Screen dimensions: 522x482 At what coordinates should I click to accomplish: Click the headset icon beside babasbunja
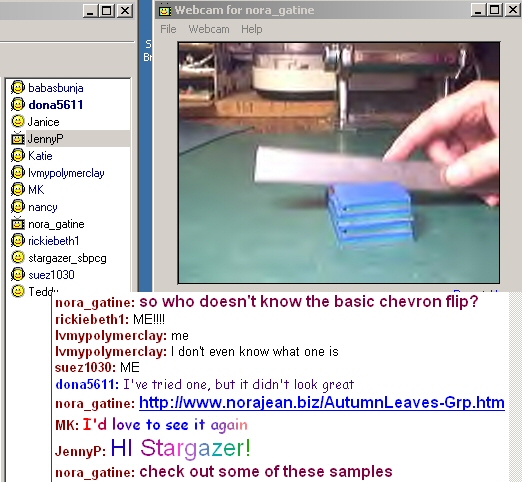[x=18, y=88]
